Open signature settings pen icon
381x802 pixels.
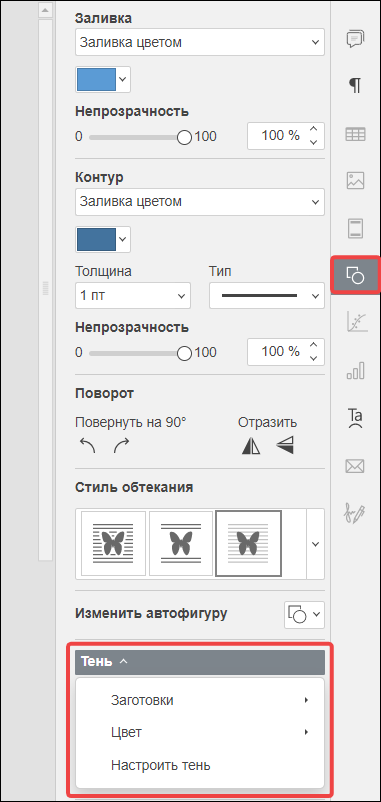(x=355, y=513)
